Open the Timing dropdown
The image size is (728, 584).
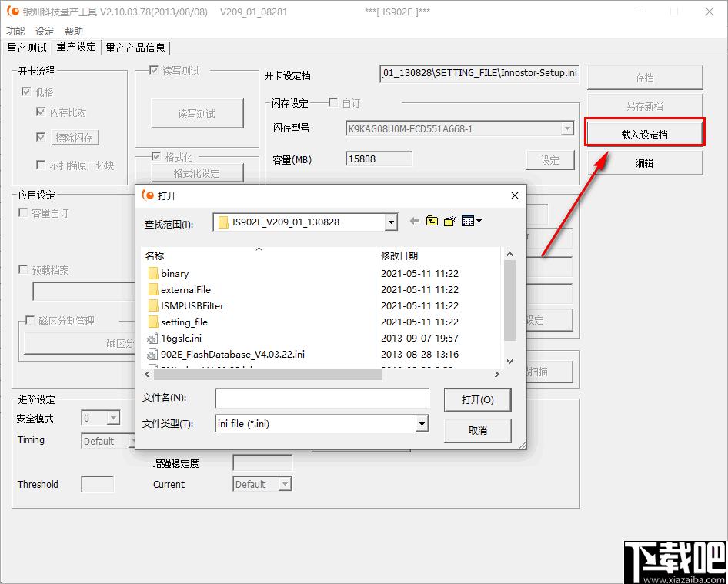tap(132, 441)
